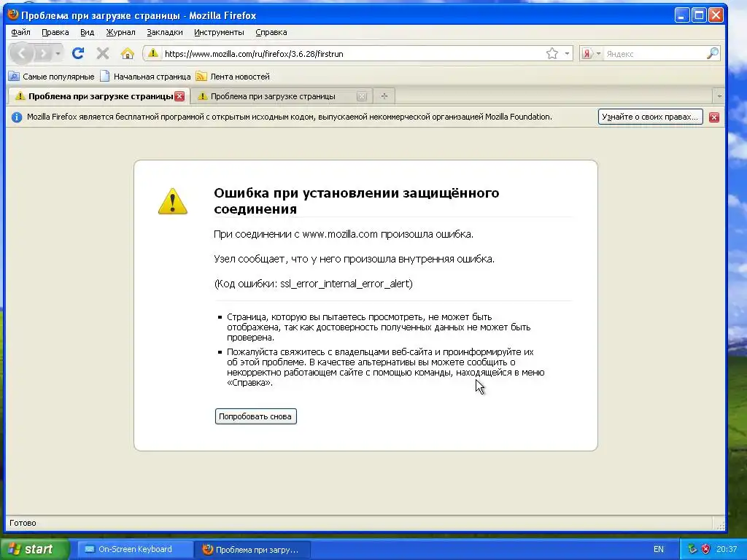
Task: Click the yellow warning triangle on error page
Action: pos(172,201)
